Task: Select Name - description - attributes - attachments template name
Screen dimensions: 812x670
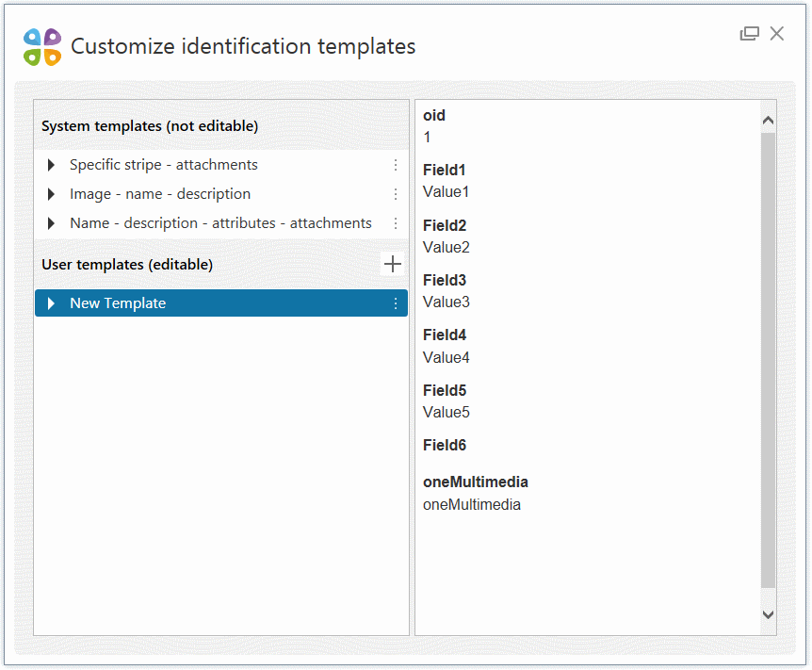Action: point(220,223)
